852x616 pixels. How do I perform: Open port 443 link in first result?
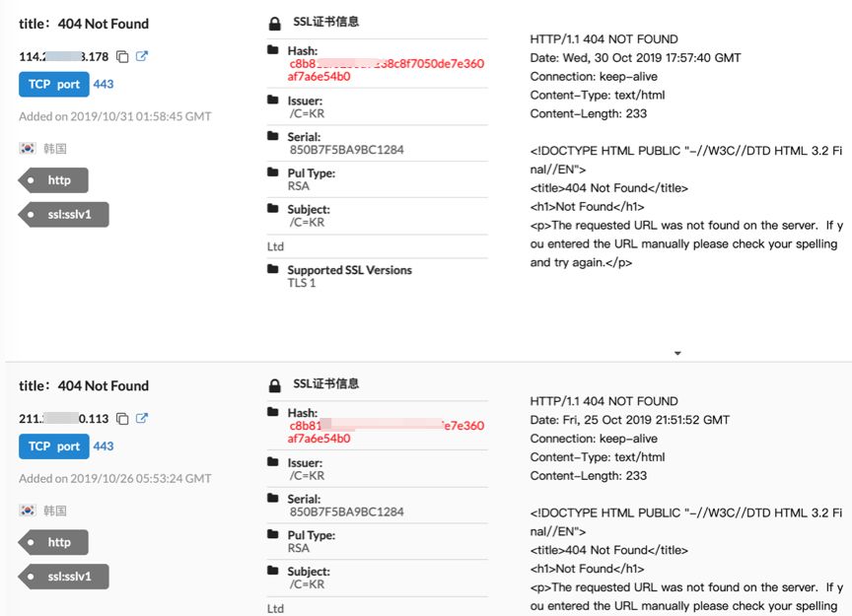[104, 85]
